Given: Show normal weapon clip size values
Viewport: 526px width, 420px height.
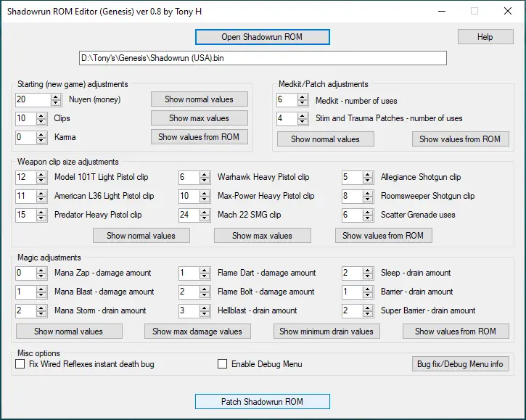Looking at the screenshot, I should pyautogui.click(x=141, y=236).
